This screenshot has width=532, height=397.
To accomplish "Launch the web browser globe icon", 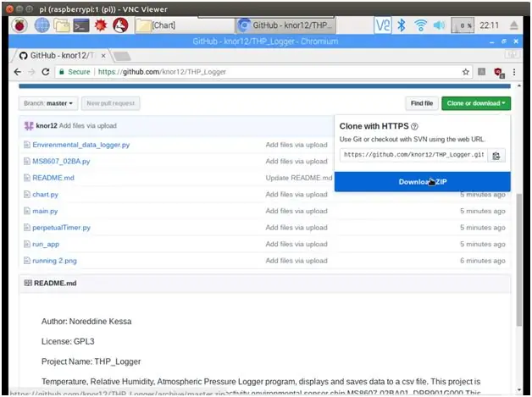I will pyautogui.click(x=42, y=25).
